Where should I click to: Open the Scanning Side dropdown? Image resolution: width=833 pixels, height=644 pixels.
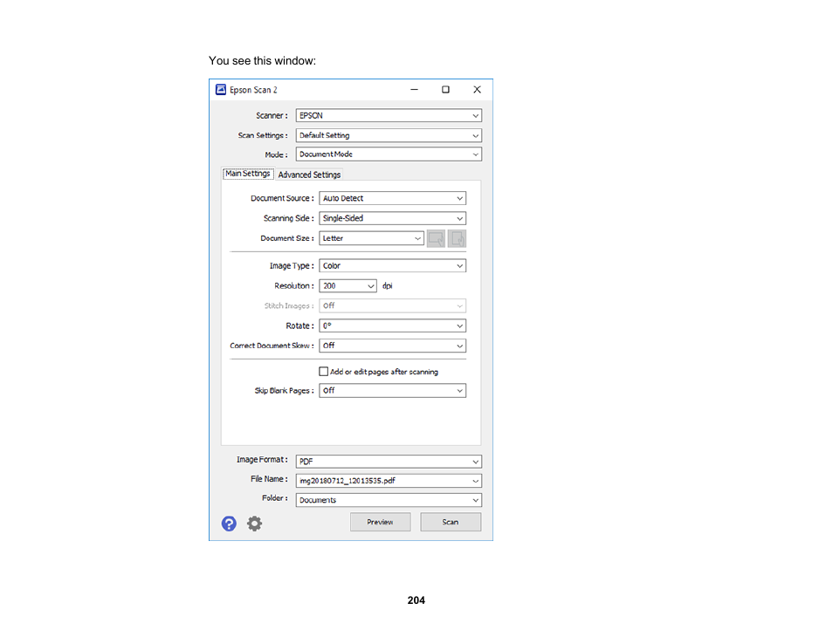coord(393,218)
